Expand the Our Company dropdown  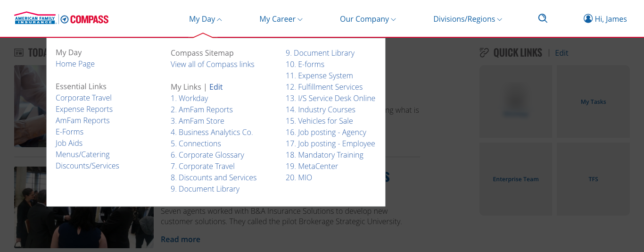click(x=368, y=19)
